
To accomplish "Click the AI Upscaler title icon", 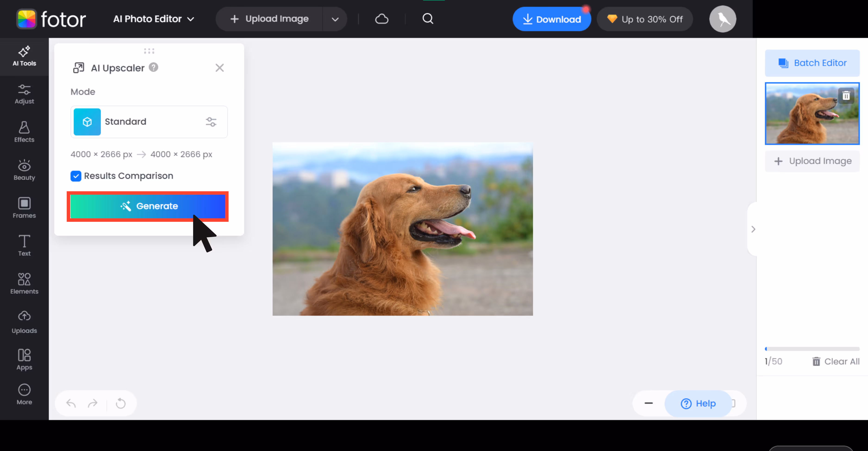I will tap(79, 68).
